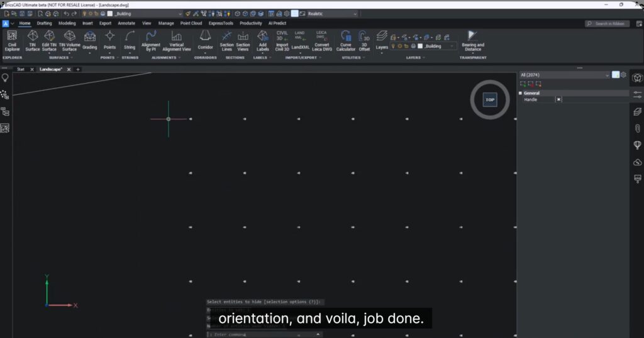Expand the All (2074) selection dropdown

tap(607, 75)
